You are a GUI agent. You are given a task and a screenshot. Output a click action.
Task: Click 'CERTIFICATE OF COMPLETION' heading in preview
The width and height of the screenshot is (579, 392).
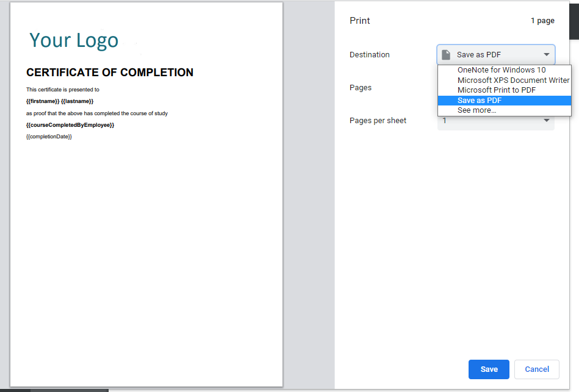110,72
